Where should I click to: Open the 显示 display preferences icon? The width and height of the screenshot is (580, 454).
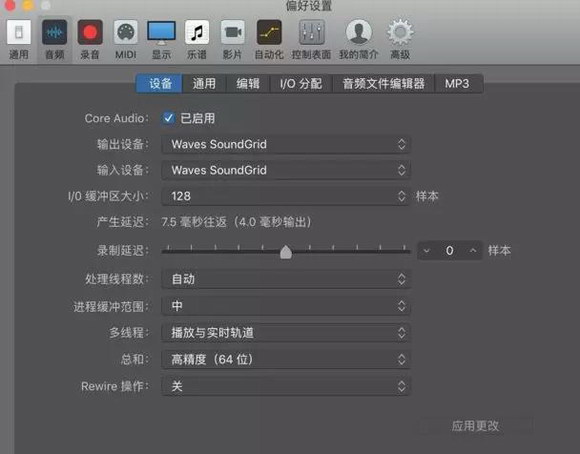pyautogui.click(x=161, y=33)
